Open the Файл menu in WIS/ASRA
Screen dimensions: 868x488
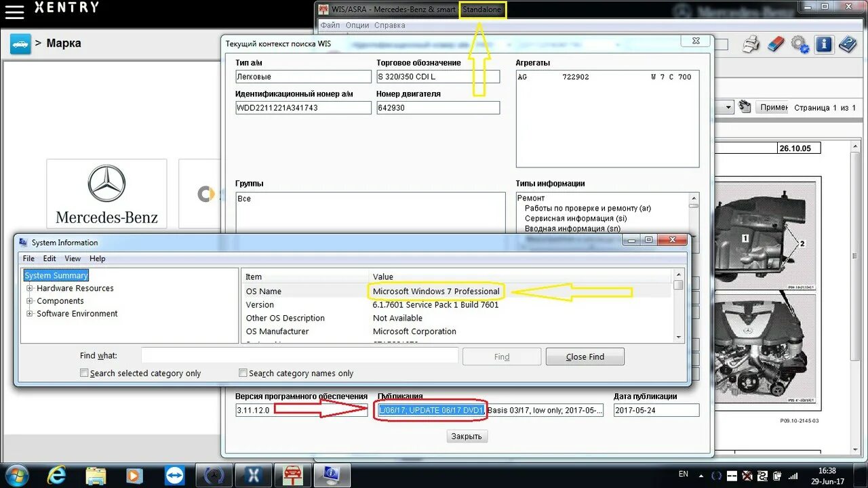pos(330,25)
